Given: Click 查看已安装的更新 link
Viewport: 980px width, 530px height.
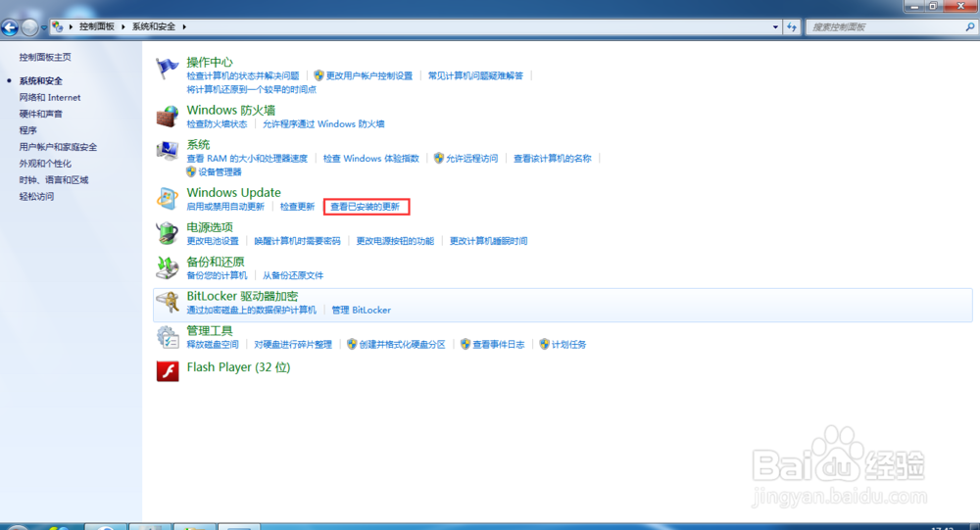Looking at the screenshot, I should [x=365, y=207].
